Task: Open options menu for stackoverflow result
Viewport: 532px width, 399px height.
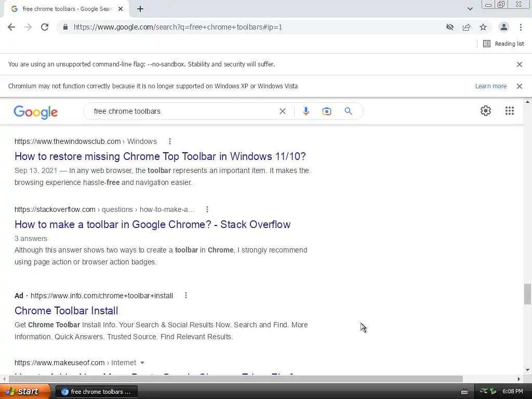Action: pos(207,210)
